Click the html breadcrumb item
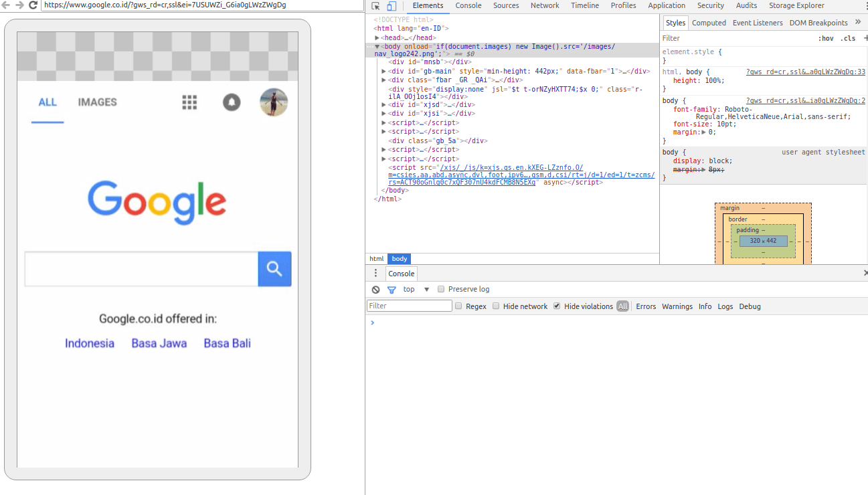Viewport: 868px width, 495px height. click(377, 259)
